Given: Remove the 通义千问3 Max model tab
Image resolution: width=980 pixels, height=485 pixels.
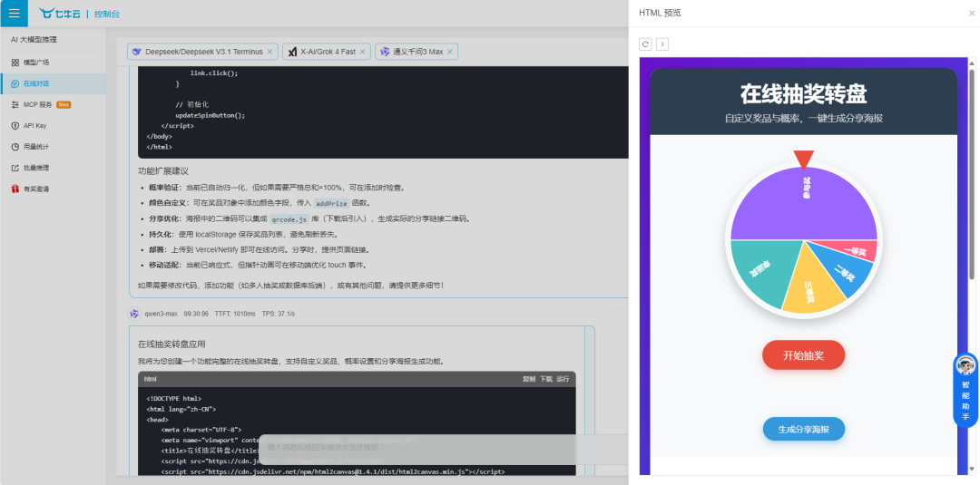Looking at the screenshot, I should [x=450, y=52].
